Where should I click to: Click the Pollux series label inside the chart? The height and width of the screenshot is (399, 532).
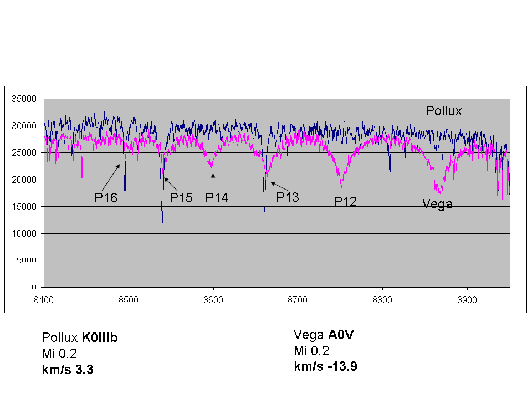[x=444, y=111]
